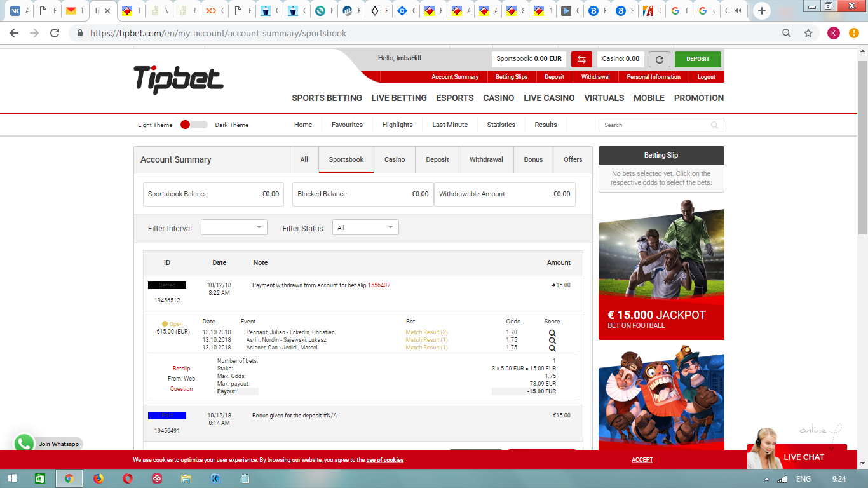Click the browser reload icon

[x=55, y=33]
